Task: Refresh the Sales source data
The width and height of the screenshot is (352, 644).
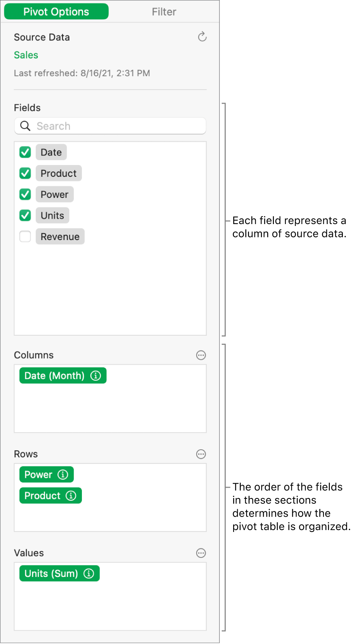Action: (202, 37)
